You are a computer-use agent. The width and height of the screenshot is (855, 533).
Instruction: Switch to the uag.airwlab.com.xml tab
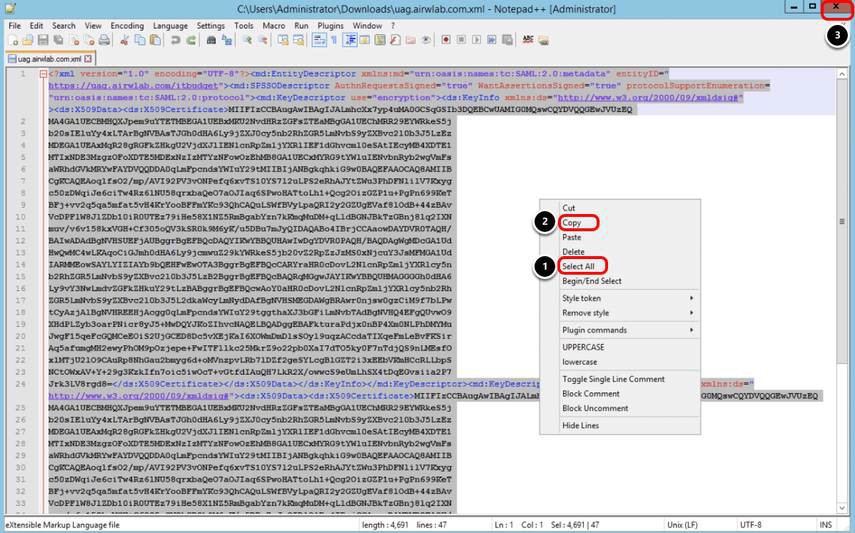pos(49,58)
